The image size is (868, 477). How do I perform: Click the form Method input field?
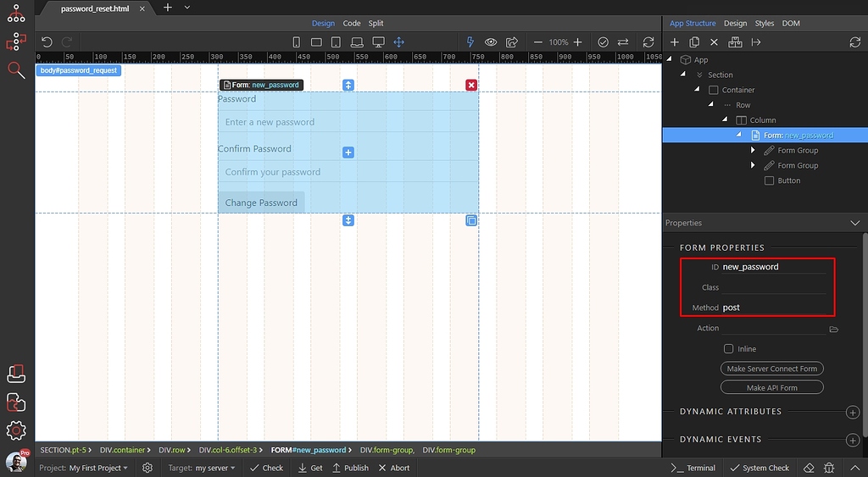click(771, 308)
